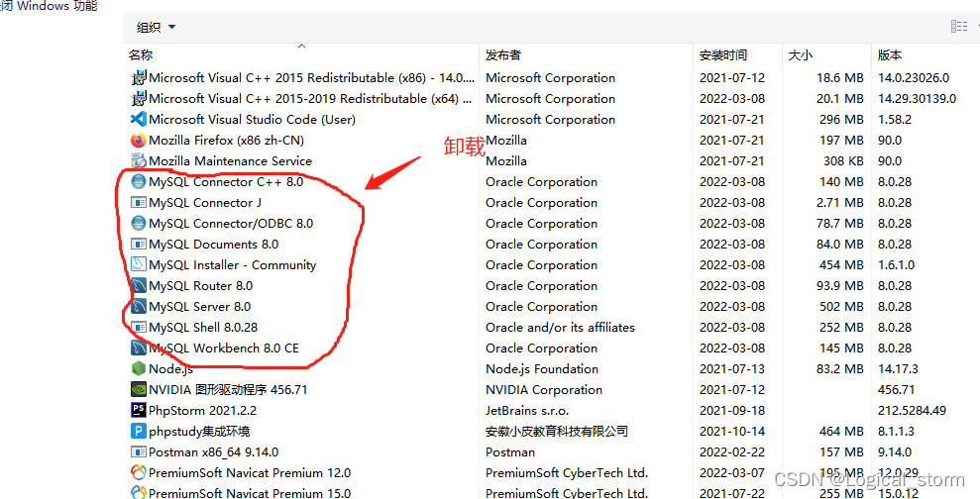980x499 pixels.
Task: Open the view options icon in toolbar
Action: coord(959,26)
